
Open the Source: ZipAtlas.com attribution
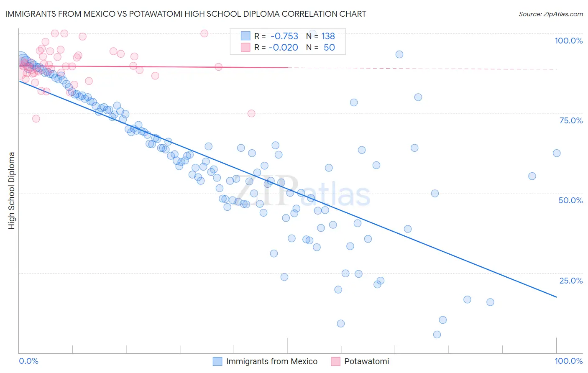[x=550, y=14]
